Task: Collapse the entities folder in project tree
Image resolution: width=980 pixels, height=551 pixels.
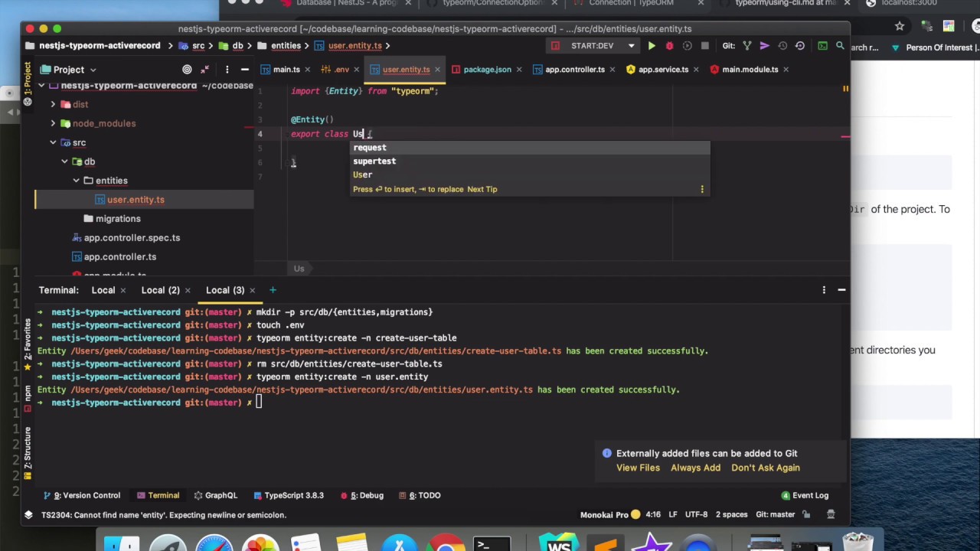Action: click(76, 180)
